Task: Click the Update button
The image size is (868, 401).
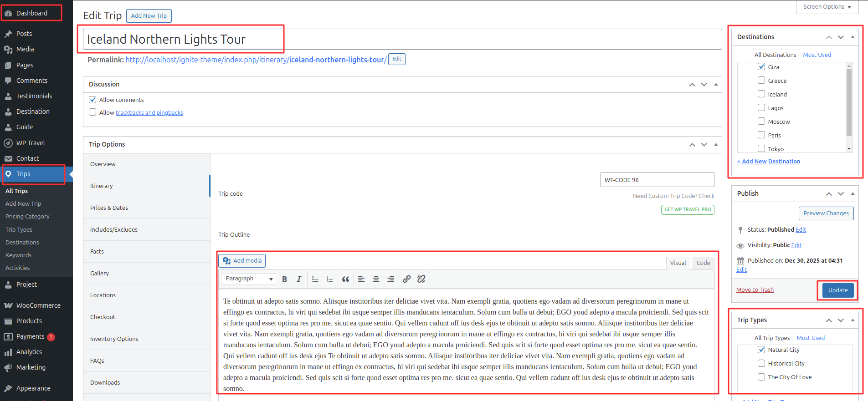Action: [837, 290]
